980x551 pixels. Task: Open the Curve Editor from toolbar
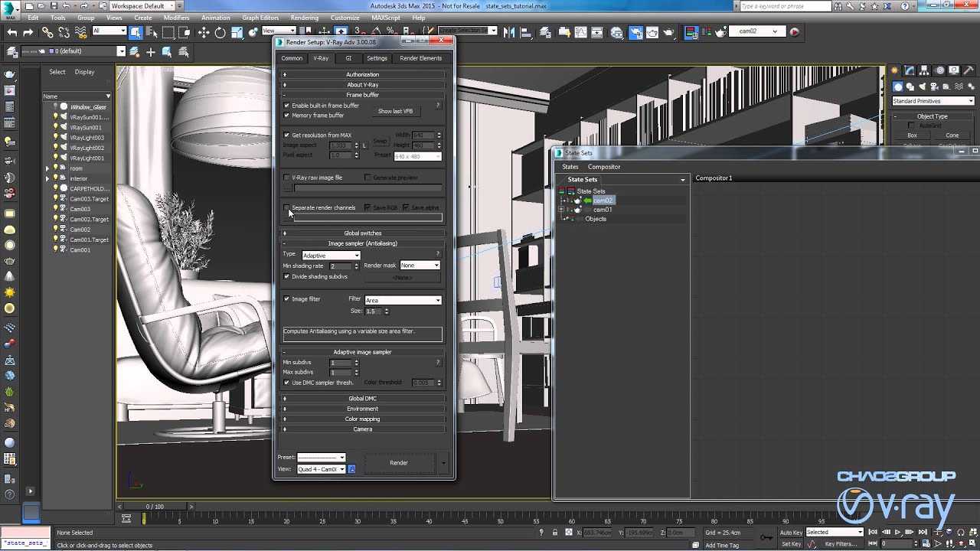pos(580,32)
